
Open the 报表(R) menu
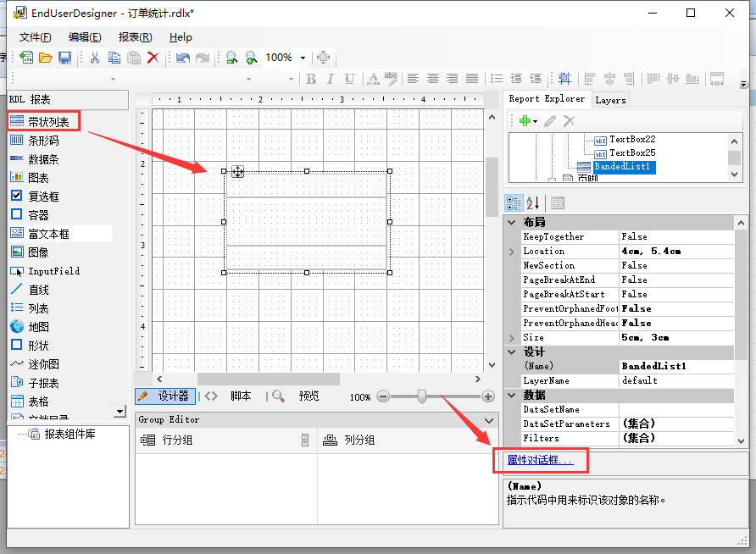pyautogui.click(x=135, y=37)
